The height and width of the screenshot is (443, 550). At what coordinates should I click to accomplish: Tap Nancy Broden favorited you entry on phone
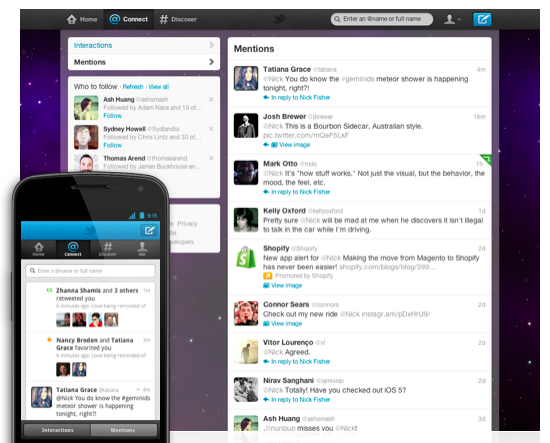[90, 357]
